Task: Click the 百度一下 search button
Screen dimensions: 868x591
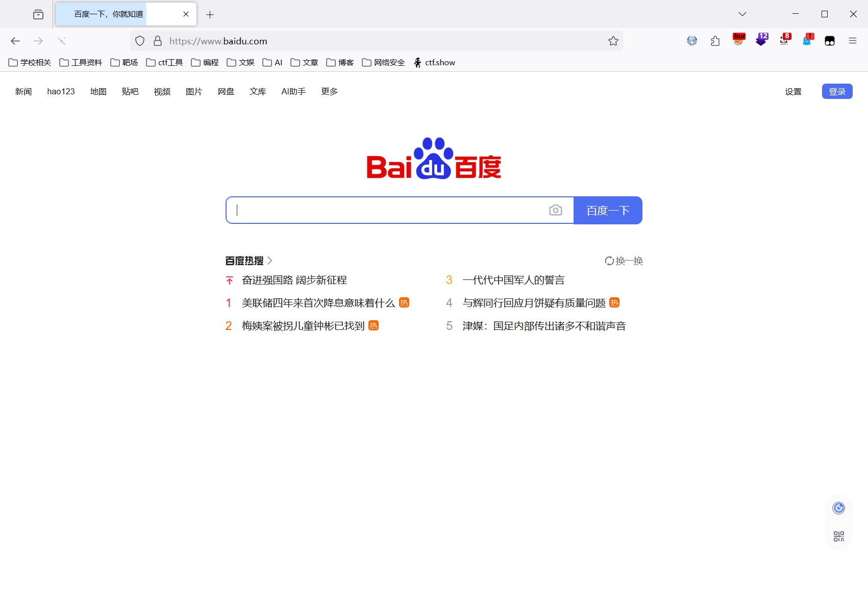Action: click(608, 210)
